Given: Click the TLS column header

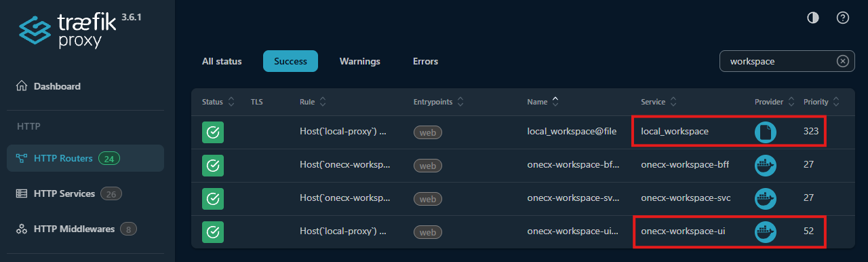Looking at the screenshot, I should (x=257, y=102).
